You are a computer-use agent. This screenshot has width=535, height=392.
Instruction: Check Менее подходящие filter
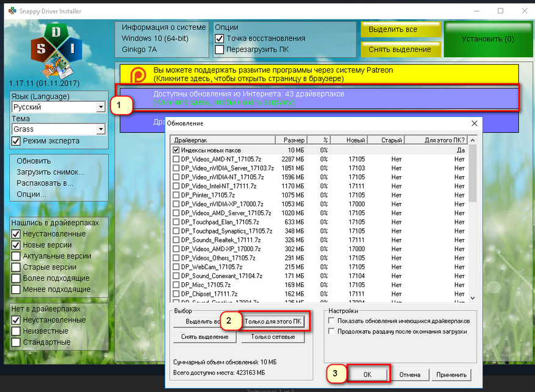[x=16, y=290]
